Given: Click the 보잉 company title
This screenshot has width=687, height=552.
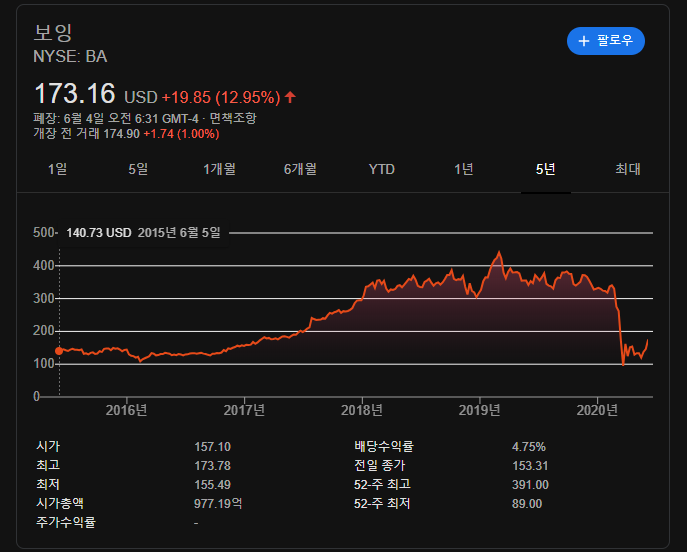Looking at the screenshot, I should click(x=53, y=32).
